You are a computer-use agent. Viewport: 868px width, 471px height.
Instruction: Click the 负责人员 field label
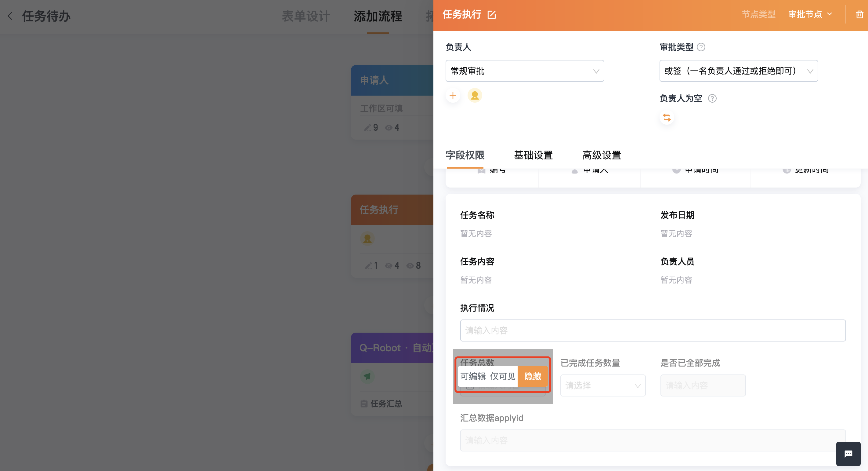pos(677,261)
